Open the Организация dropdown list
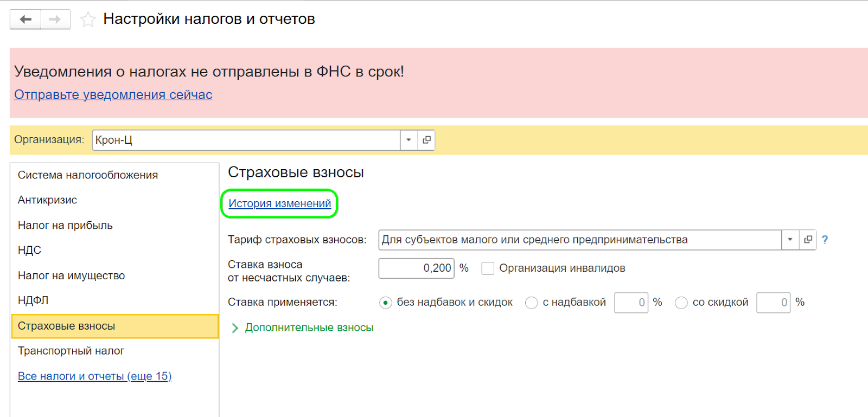 409,140
